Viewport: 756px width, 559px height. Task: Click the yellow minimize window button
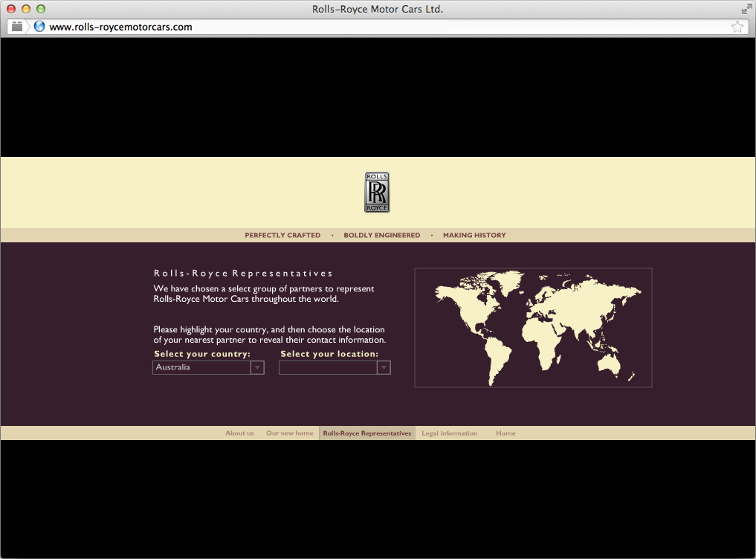click(x=26, y=9)
